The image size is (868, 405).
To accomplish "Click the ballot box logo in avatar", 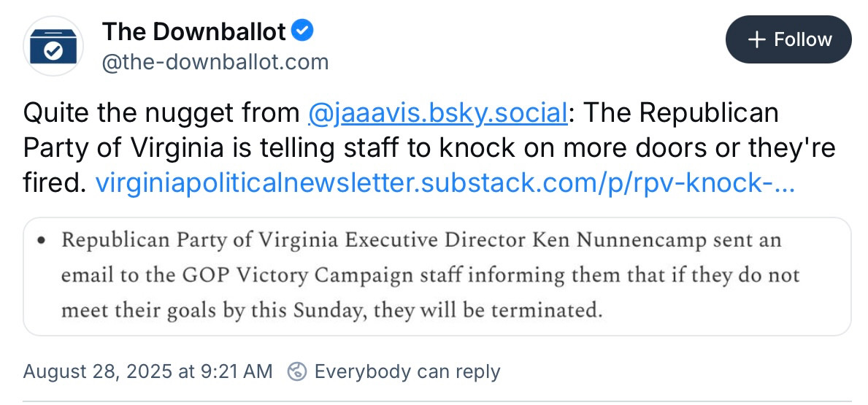I will pos(53,46).
